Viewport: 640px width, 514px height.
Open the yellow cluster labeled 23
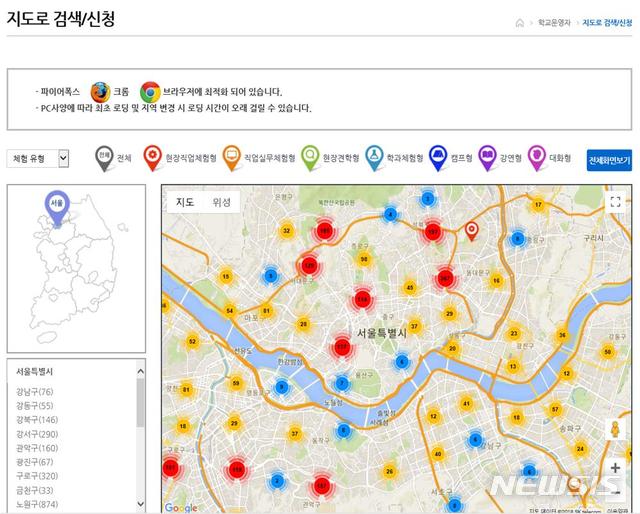click(x=514, y=334)
